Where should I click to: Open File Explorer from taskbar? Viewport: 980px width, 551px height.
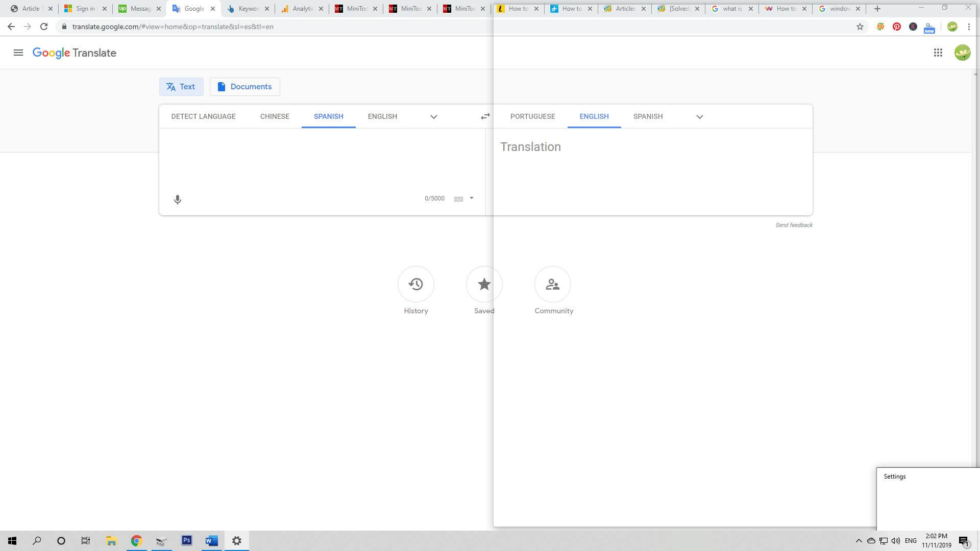tap(111, 541)
